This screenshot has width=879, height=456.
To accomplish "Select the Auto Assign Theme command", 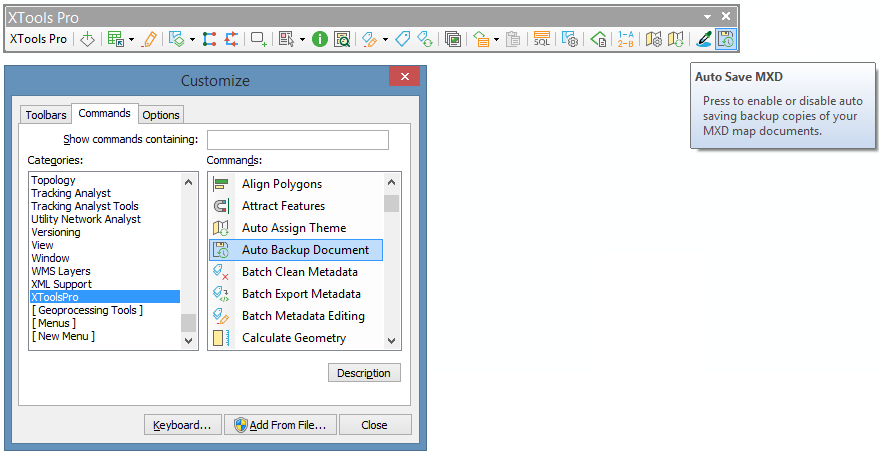I will [x=296, y=228].
